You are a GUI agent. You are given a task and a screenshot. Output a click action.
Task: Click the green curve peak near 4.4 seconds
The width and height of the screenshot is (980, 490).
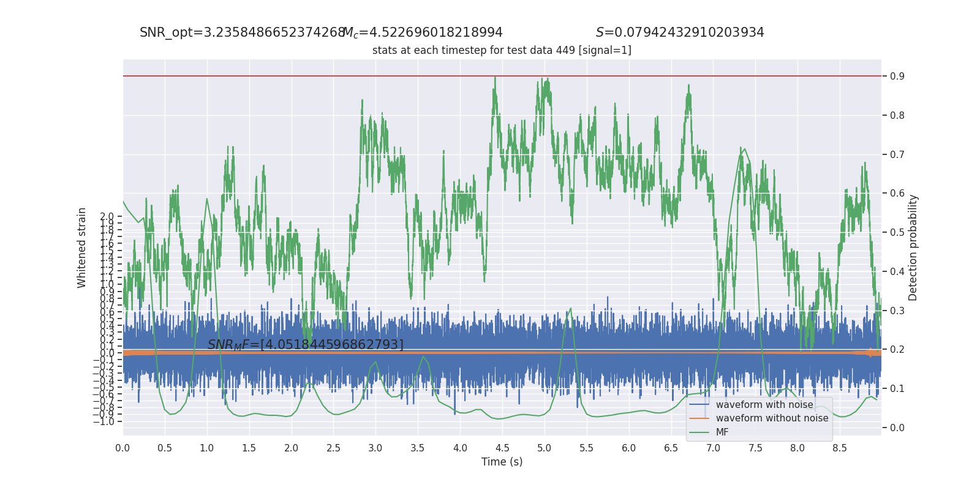point(495,80)
